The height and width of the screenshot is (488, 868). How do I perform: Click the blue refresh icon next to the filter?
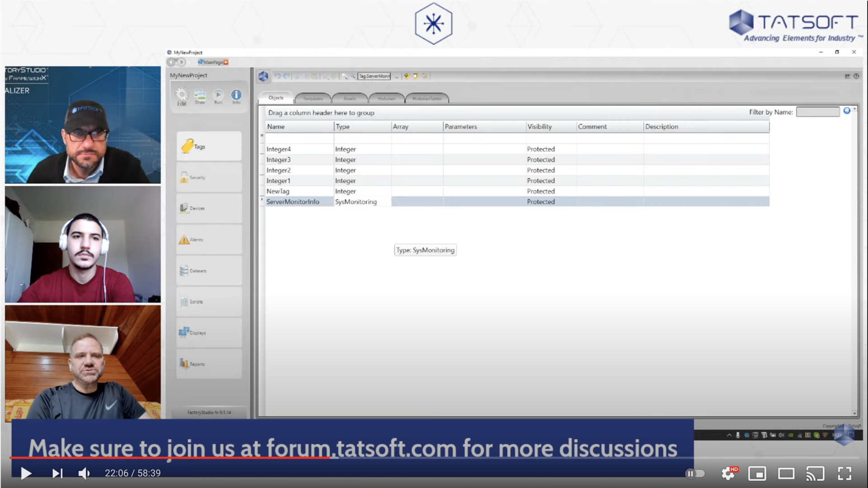(847, 111)
